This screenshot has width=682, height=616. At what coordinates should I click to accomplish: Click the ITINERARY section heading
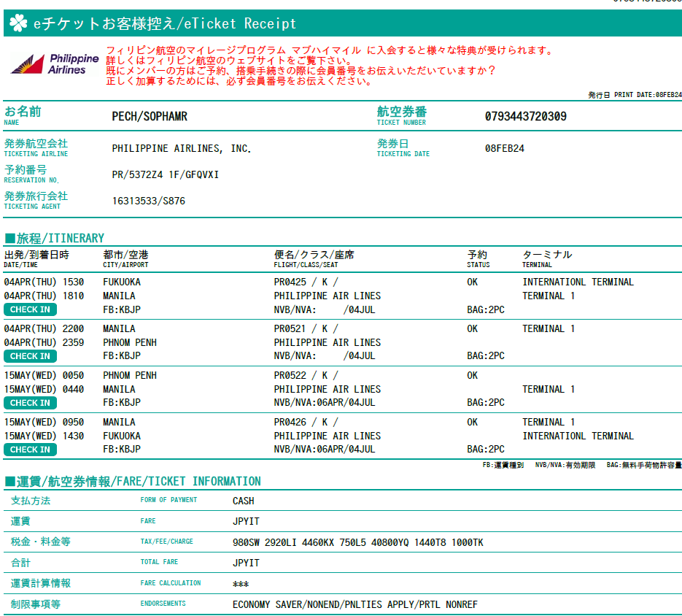pyautogui.click(x=55, y=238)
